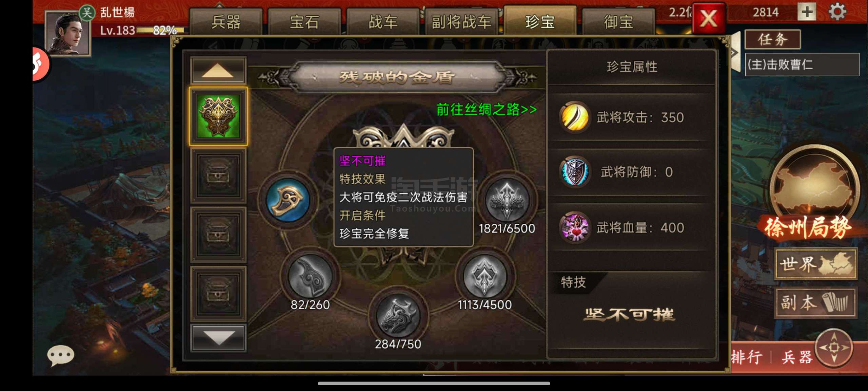Select shield fragment showing 1821/6500
The height and width of the screenshot is (391, 868).
coord(507,200)
